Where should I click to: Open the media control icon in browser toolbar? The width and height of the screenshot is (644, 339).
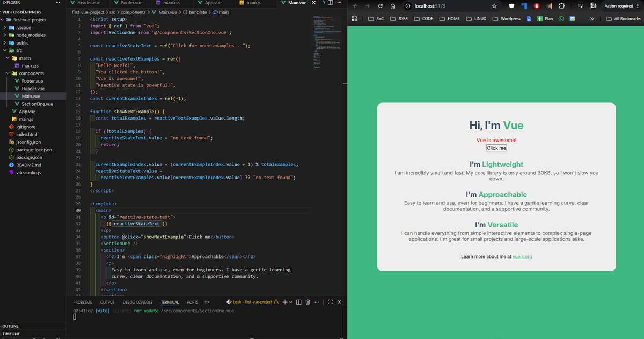(x=580, y=6)
